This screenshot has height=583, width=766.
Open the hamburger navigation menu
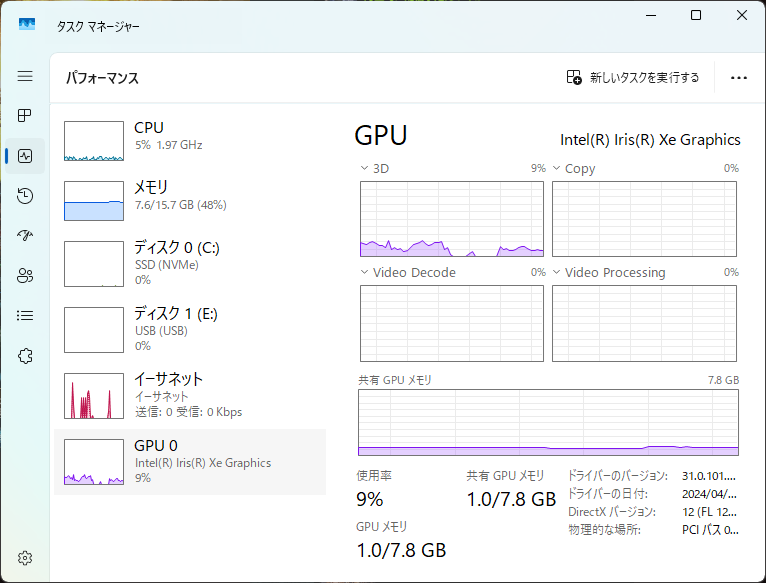[25, 76]
